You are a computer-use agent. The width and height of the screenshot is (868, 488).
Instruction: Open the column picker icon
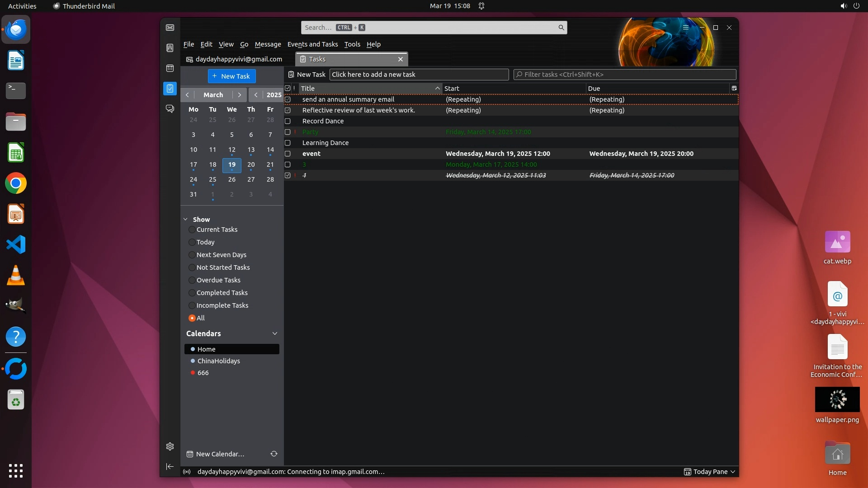coord(734,88)
